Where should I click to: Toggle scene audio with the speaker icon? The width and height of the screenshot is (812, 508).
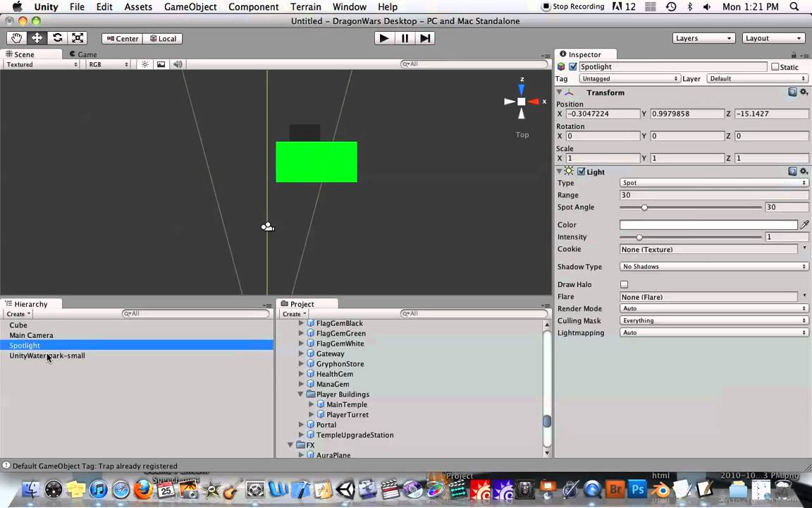178,64
